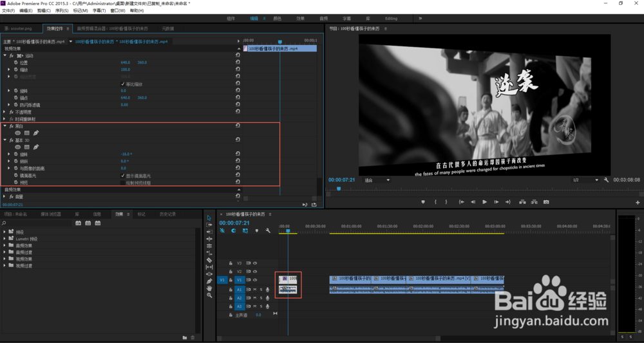Open the 序列(S) menu
The height and width of the screenshot is (343, 644).
(x=61, y=11)
